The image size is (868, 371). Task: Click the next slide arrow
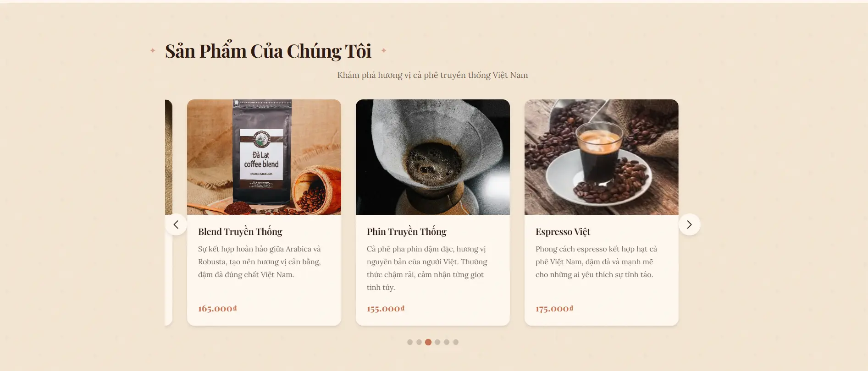[x=689, y=224]
